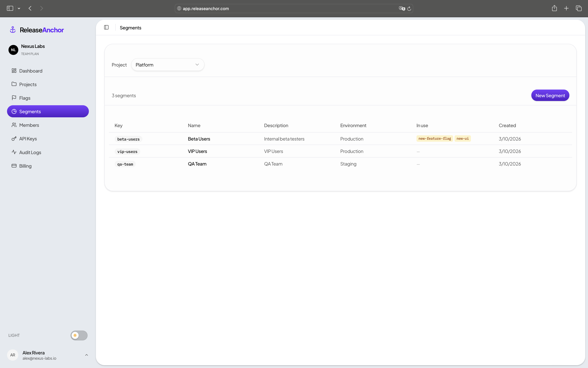Click the Audit Logs activity icon
Image resolution: width=588 pixels, height=368 pixels.
pyautogui.click(x=14, y=152)
